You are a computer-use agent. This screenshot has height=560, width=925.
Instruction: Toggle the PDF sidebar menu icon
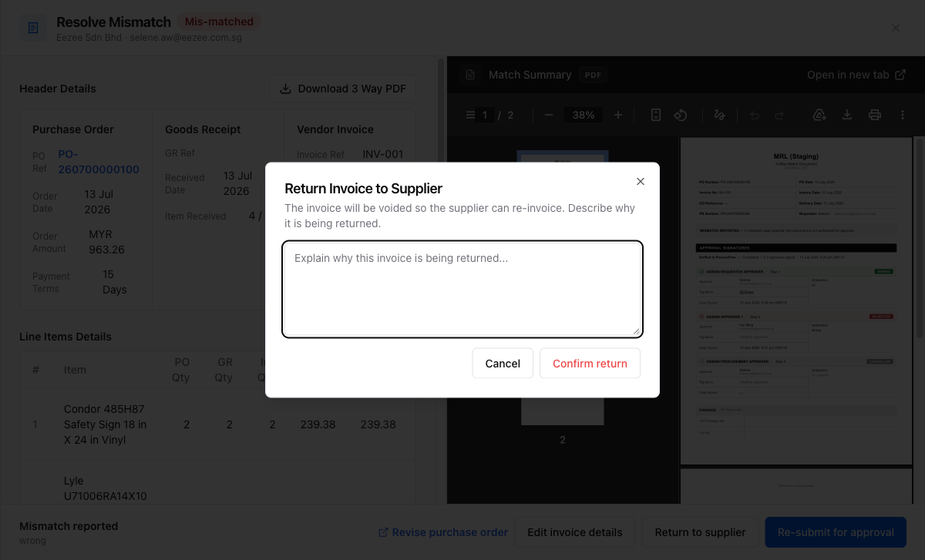(x=470, y=116)
